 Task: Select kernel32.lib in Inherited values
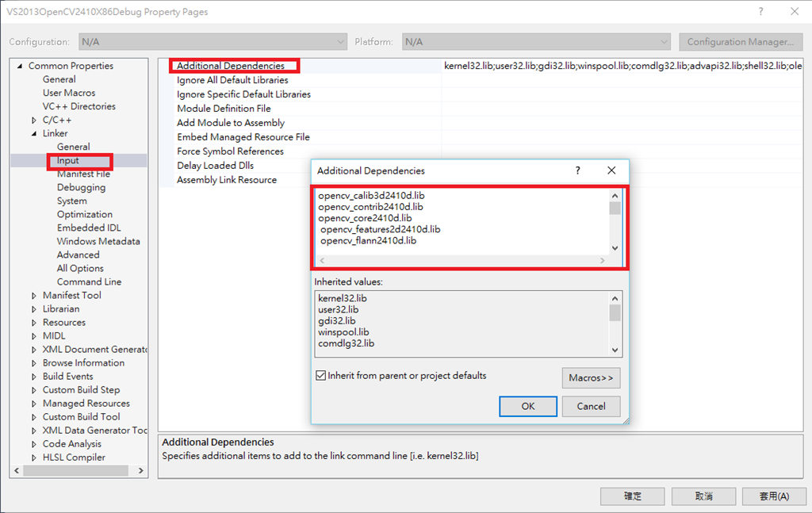(343, 298)
